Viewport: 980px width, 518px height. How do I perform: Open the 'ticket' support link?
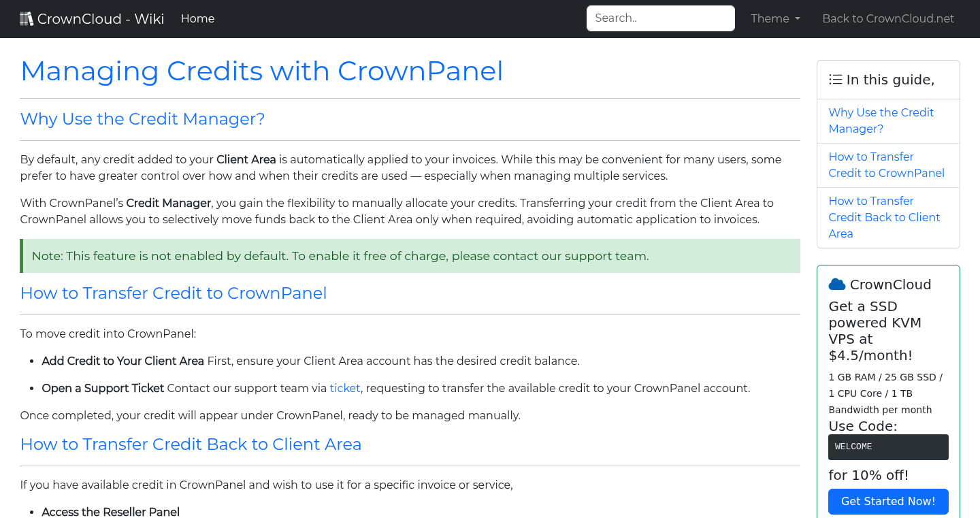tap(345, 388)
